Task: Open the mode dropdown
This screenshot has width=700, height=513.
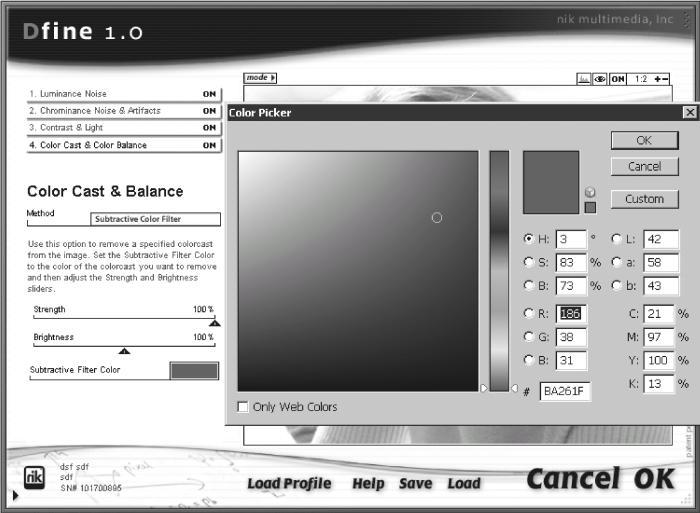Action: coord(260,78)
